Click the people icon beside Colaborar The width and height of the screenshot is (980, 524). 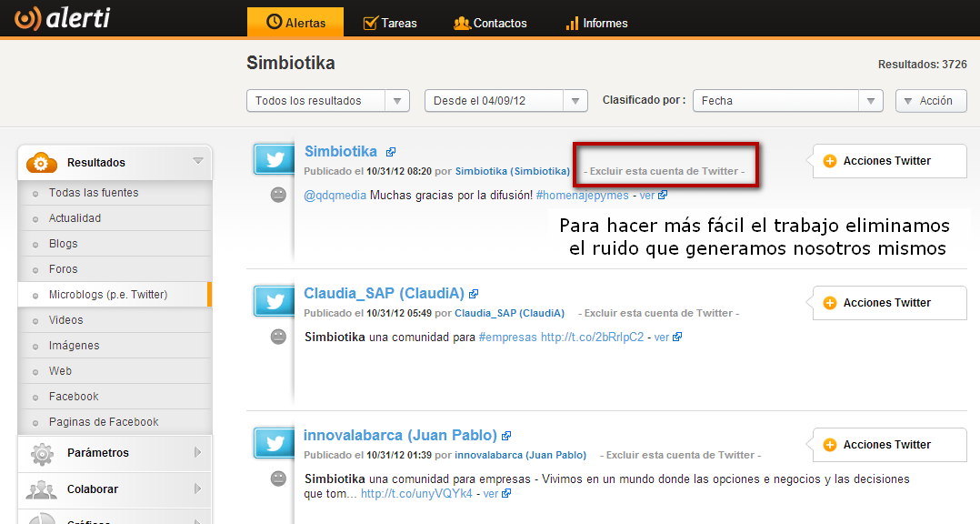coord(41,489)
